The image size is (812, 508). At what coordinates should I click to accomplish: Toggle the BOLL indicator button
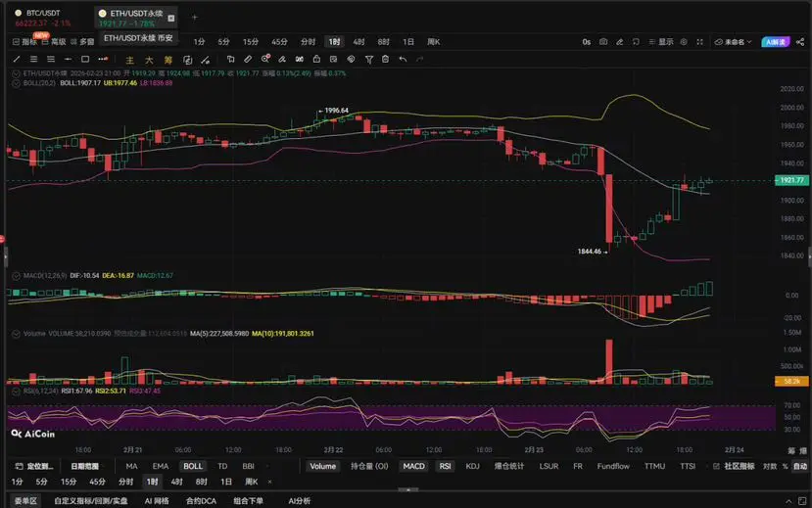coord(193,466)
